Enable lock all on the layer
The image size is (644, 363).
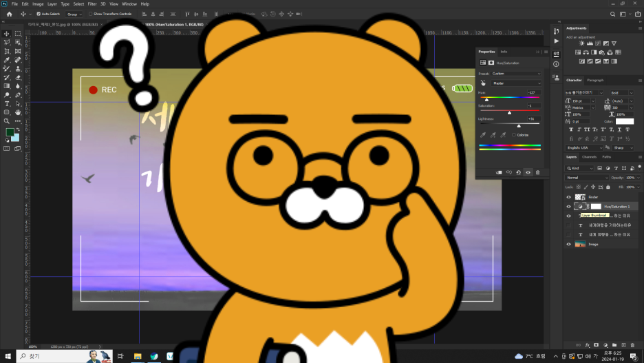pos(608,187)
